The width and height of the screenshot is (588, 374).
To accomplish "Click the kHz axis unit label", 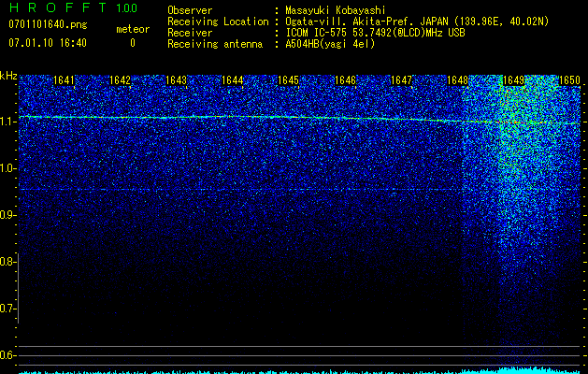I will pos(8,76).
